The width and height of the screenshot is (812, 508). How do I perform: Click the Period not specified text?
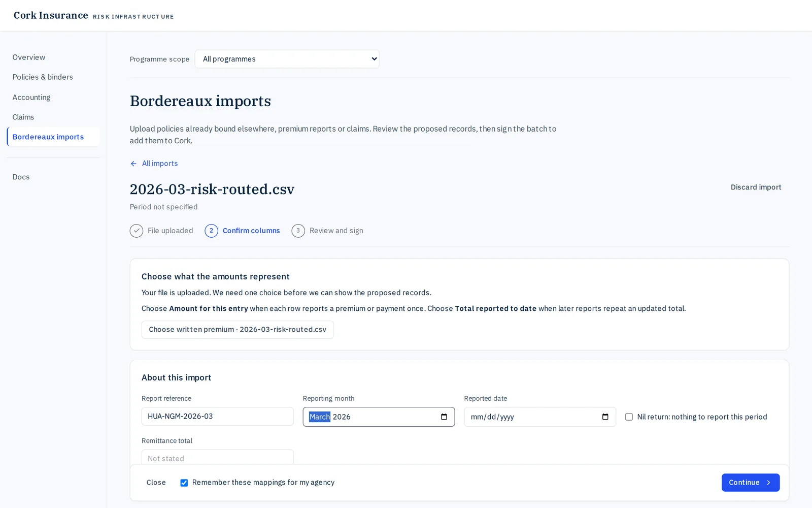(163, 207)
